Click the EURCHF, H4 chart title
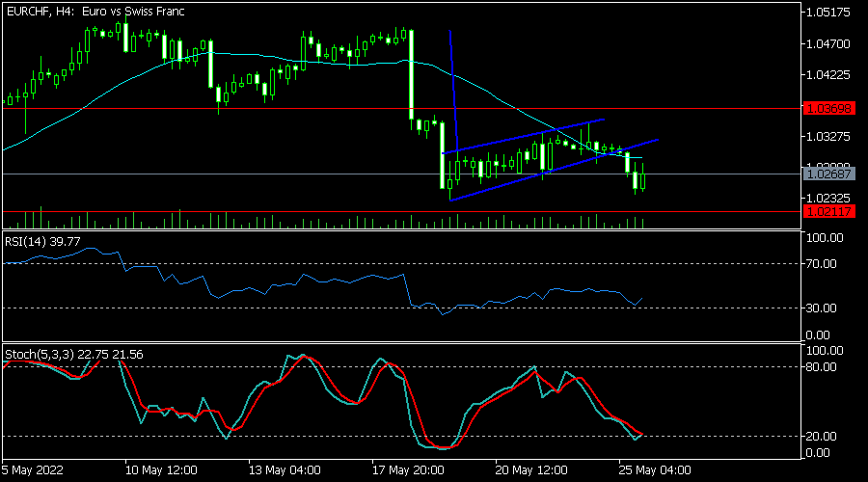This screenshot has height=482, width=868. coord(95,11)
